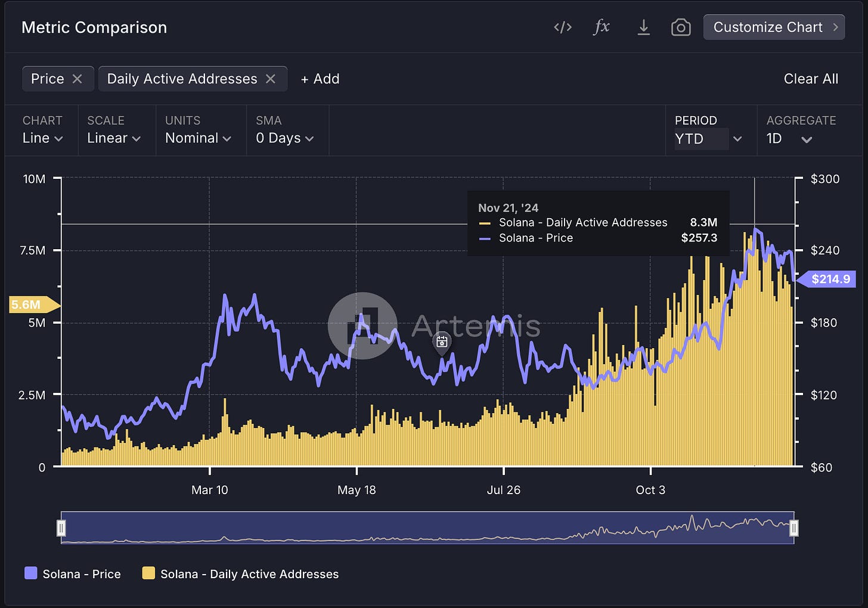Image resolution: width=868 pixels, height=608 pixels.
Task: Click the Oct 3 x-axis label
Action: (650, 490)
